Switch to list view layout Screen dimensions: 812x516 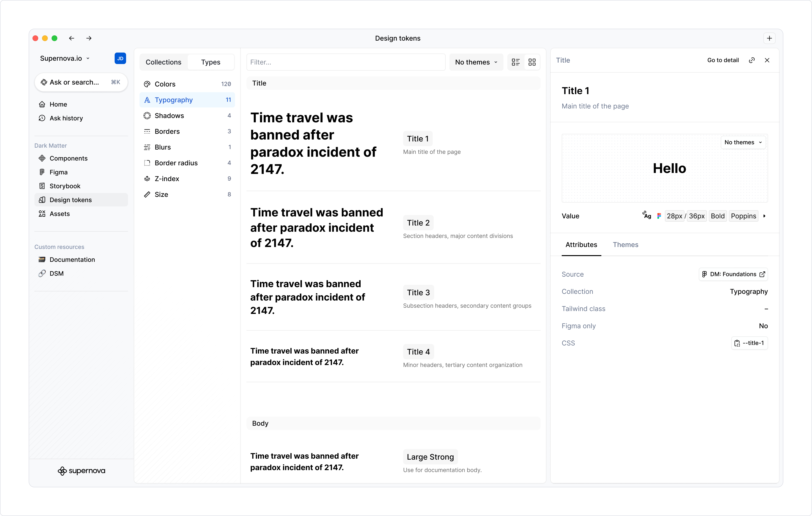[516, 62]
